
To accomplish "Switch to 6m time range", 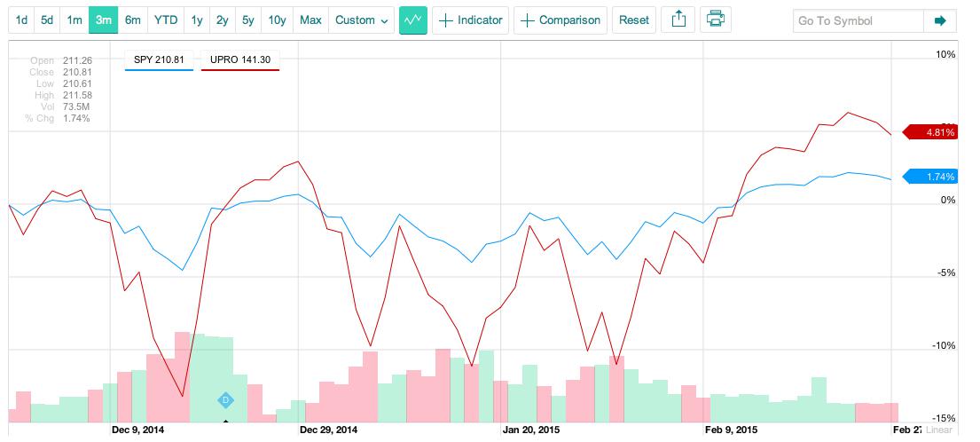I will click(132, 20).
